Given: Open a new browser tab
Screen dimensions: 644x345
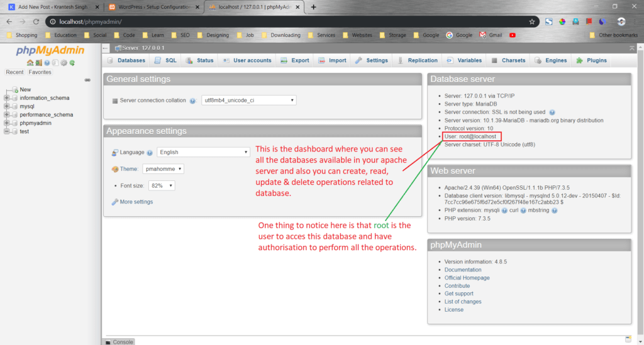Looking at the screenshot, I should click(313, 7).
